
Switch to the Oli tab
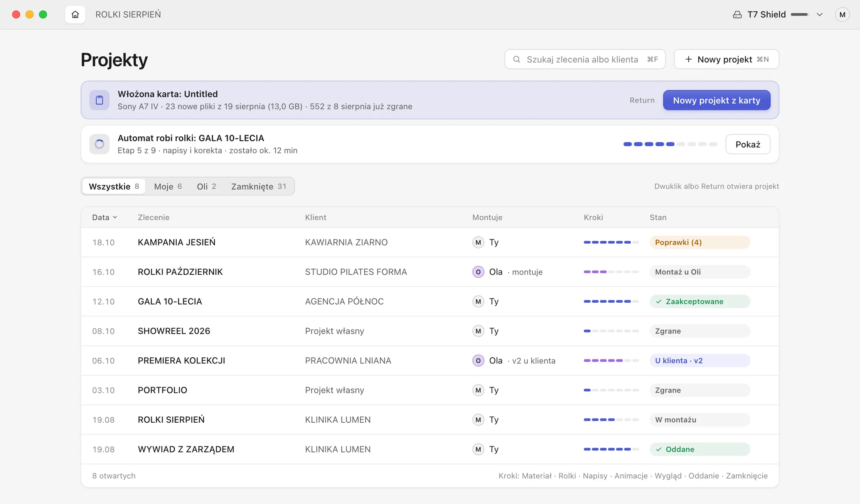206,186
